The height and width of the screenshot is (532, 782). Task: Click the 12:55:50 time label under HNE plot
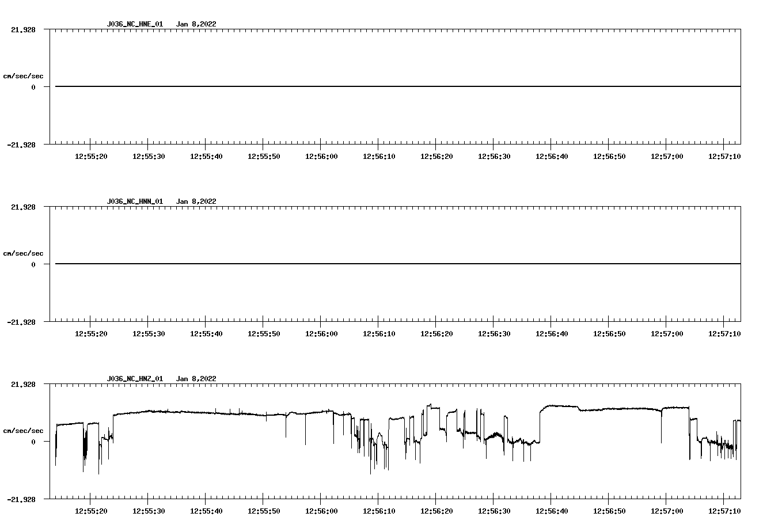click(x=264, y=157)
